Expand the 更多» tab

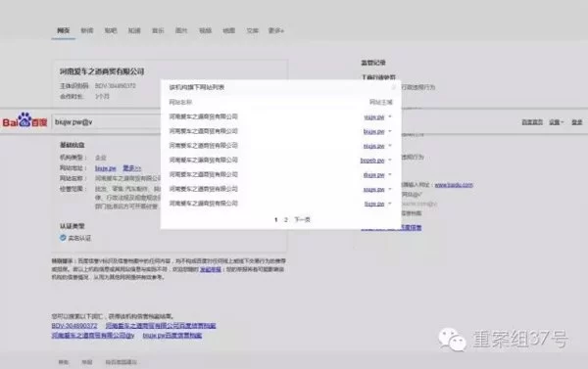point(276,30)
